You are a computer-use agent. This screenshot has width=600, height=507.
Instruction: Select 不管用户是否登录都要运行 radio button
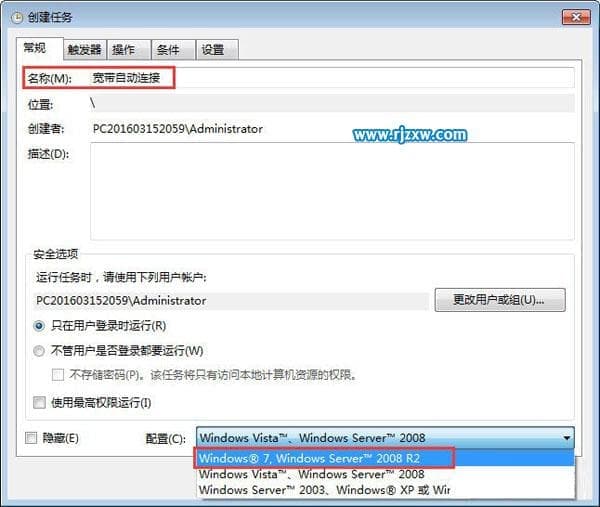[39, 351]
